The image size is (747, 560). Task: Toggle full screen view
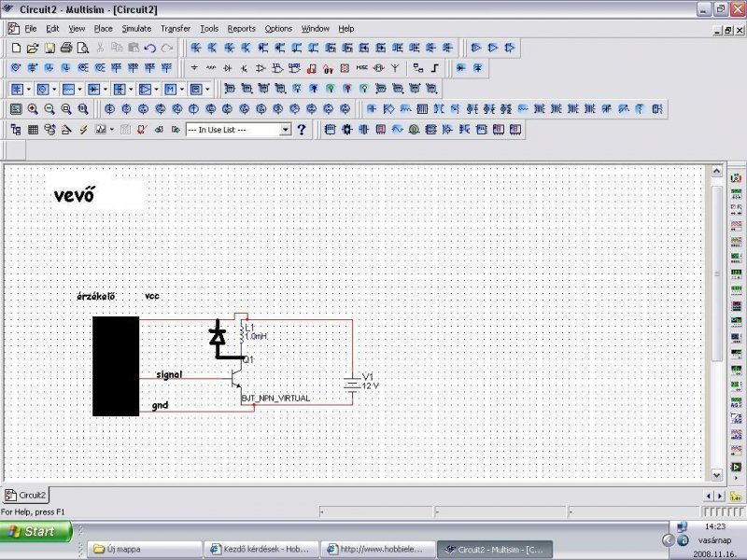point(16,109)
